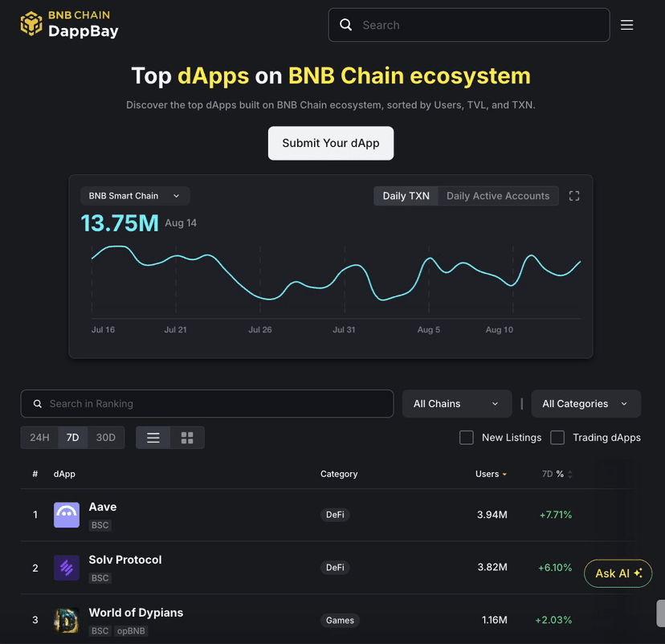Click the BSC tag under Solv Protocol

100,578
